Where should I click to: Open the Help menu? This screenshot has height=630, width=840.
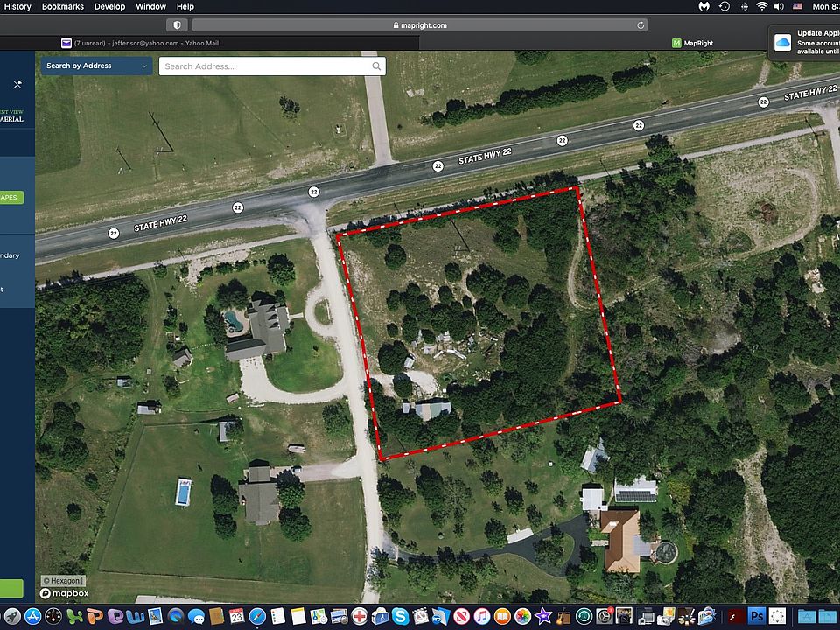click(185, 6)
